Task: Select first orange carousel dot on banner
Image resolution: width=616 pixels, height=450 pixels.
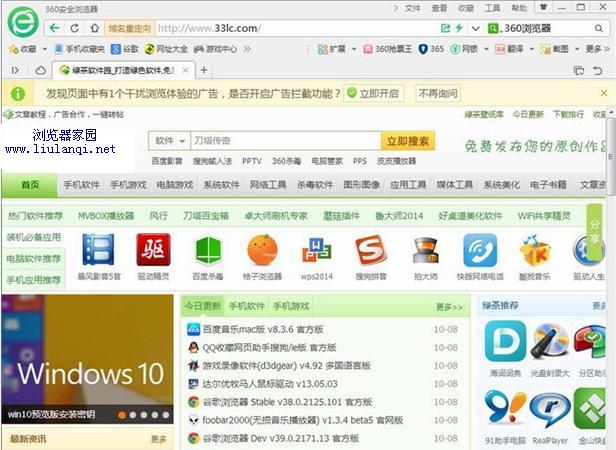Action: [122, 415]
